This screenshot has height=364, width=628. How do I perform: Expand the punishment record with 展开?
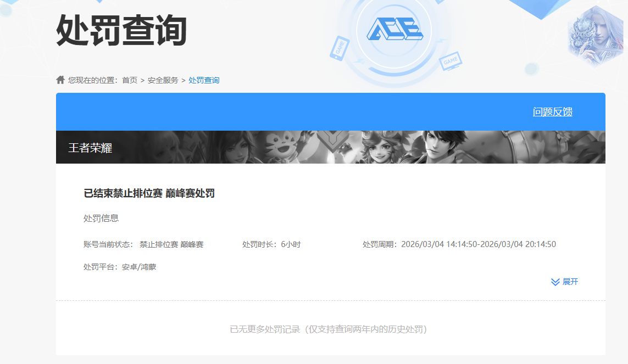tap(565, 282)
